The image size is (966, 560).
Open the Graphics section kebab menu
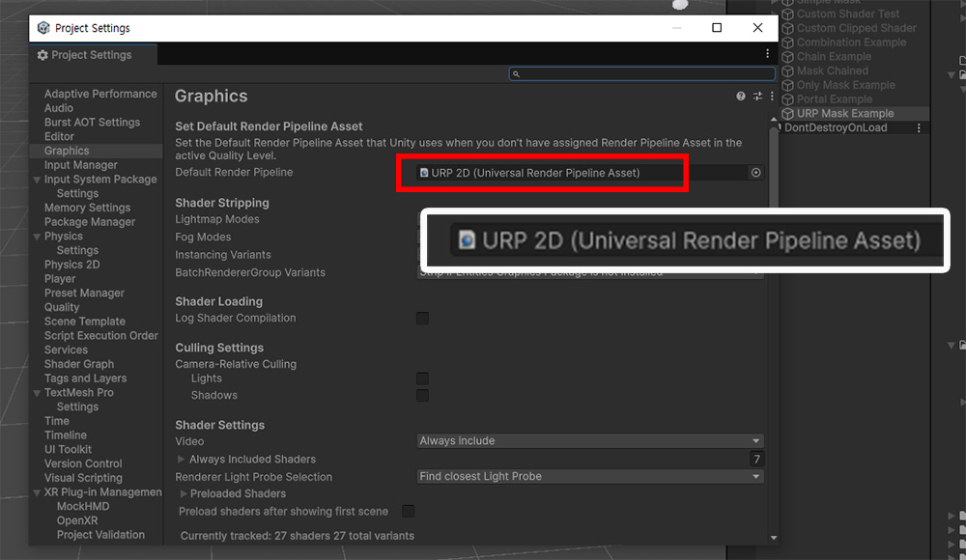pos(772,97)
